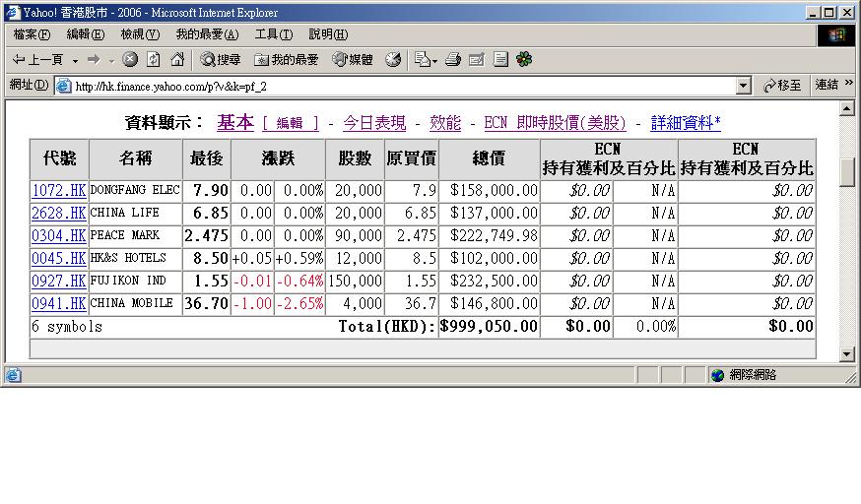Open the 檢視(V) menu
861x504 pixels.
[140, 34]
